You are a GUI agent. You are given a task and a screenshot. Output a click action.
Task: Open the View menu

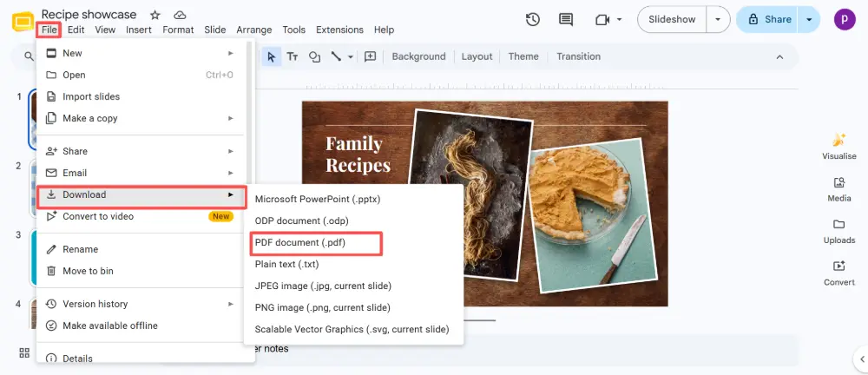[105, 30]
